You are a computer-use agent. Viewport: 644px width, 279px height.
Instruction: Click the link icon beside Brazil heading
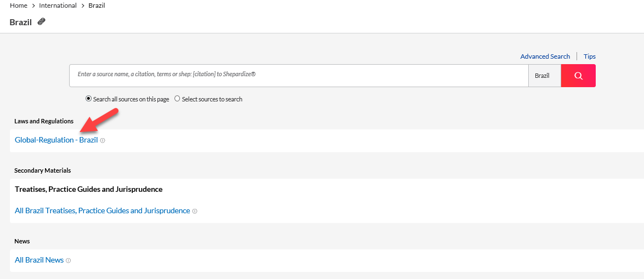(x=41, y=22)
